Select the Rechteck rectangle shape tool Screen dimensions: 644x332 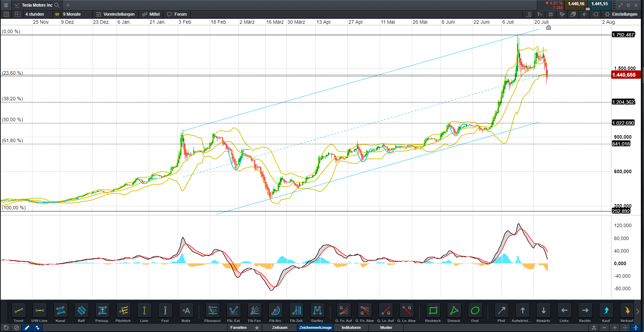click(433, 311)
